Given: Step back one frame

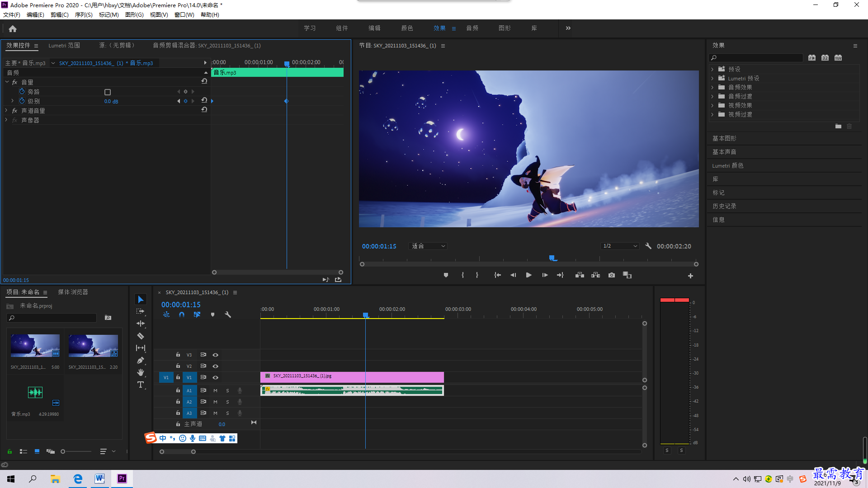Looking at the screenshot, I should pos(513,275).
